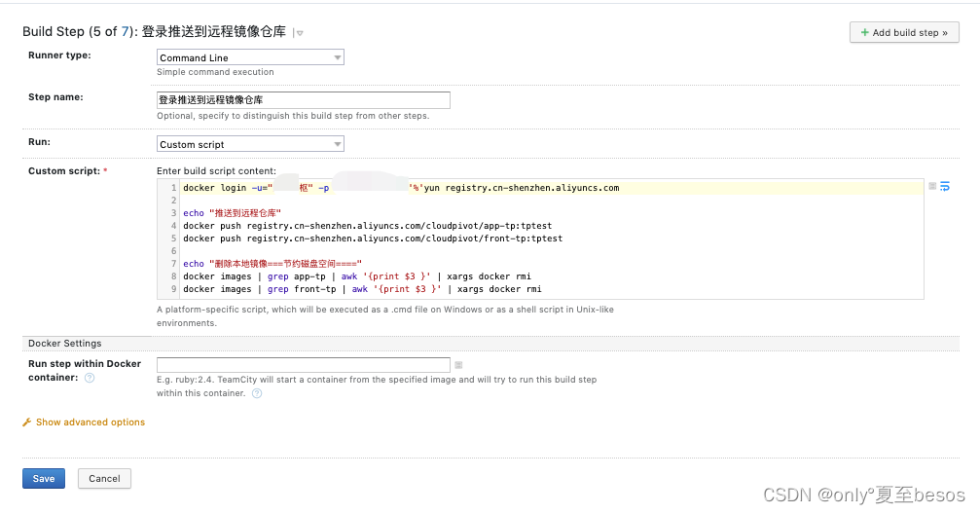Screen dimensions: 980x514
Task: Click line 8 grep app-tp command
Action: [x=357, y=276]
